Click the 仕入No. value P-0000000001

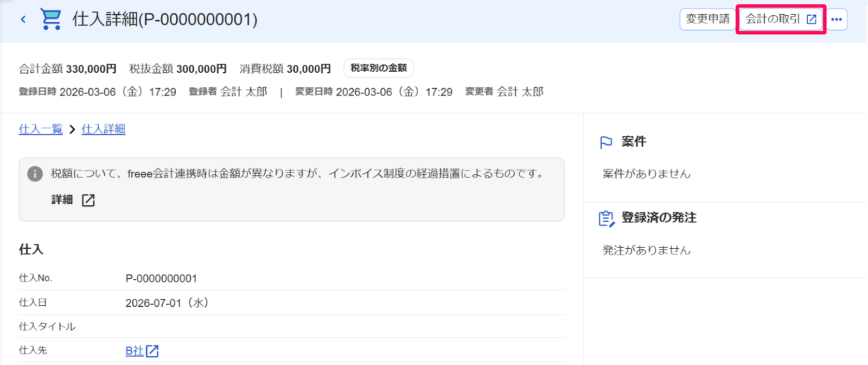click(161, 279)
